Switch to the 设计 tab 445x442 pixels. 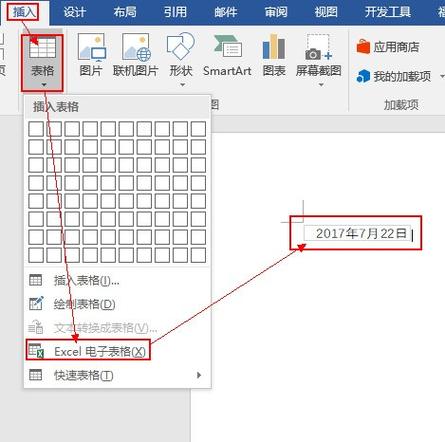(75, 12)
